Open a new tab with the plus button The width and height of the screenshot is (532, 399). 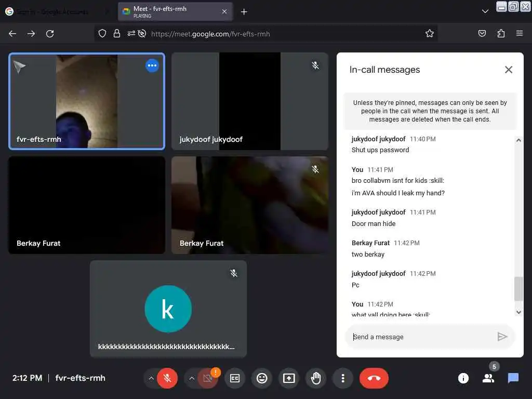pos(244,12)
